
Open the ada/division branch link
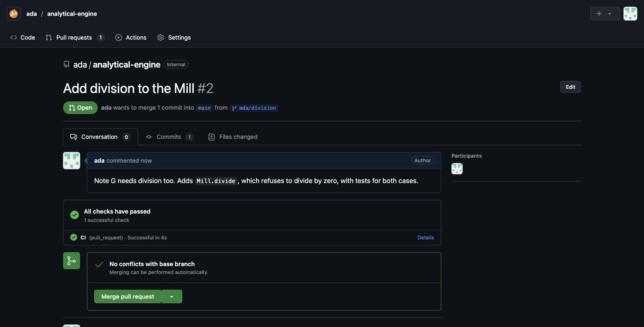click(254, 108)
